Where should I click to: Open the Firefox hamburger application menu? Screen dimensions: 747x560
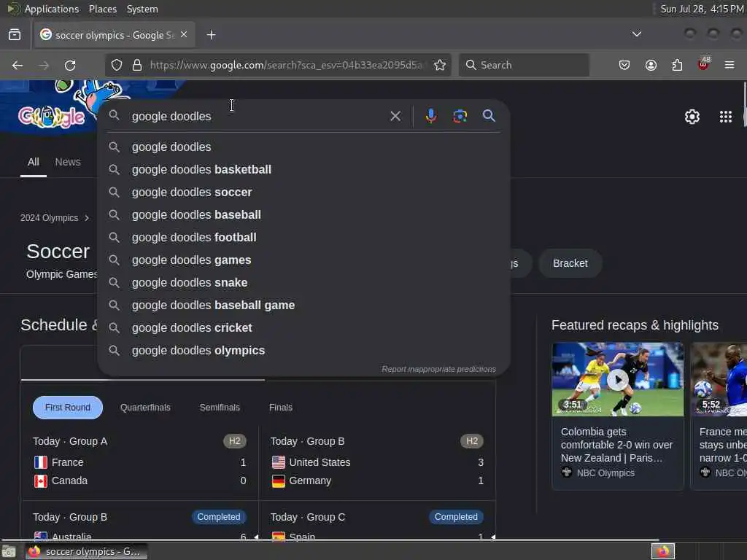point(729,65)
